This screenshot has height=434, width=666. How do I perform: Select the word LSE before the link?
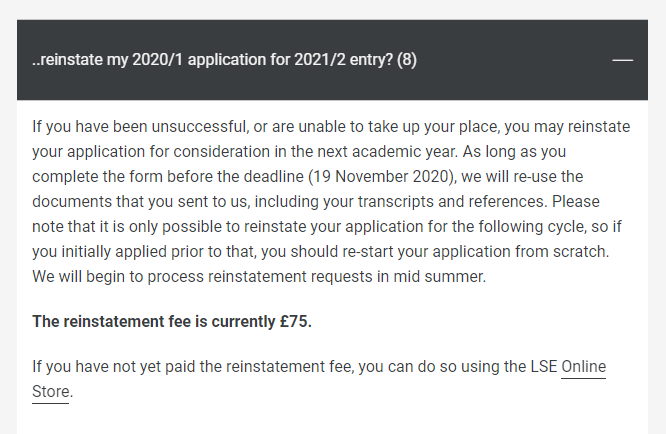pyautogui.click(x=544, y=366)
